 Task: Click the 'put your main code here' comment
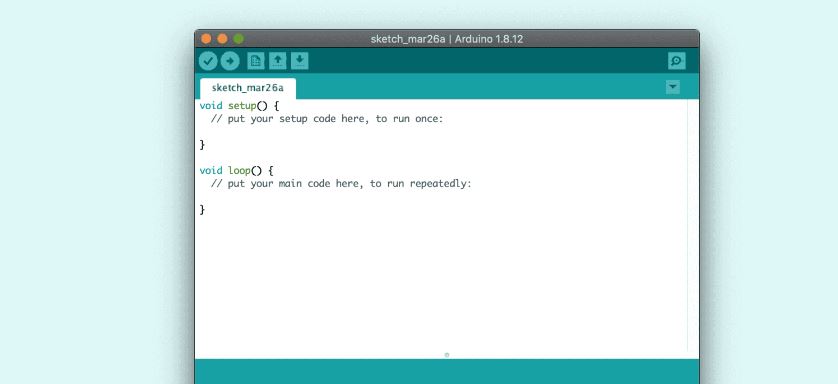[341, 184]
